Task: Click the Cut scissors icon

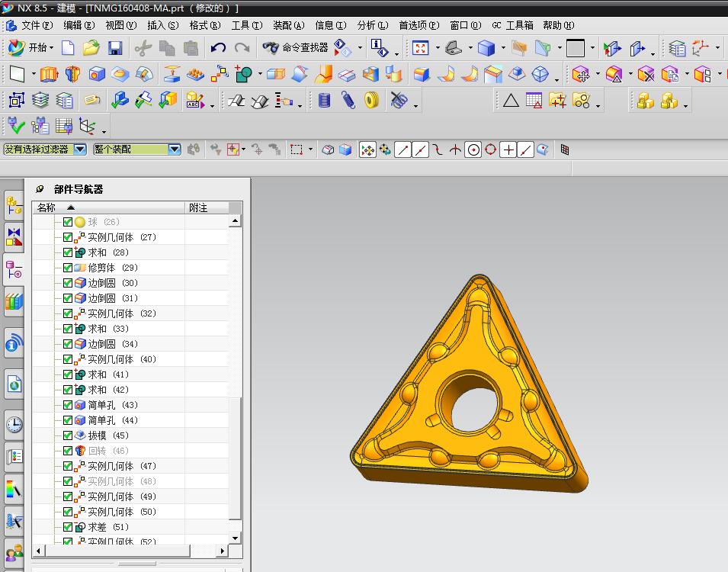Action: tap(143, 47)
